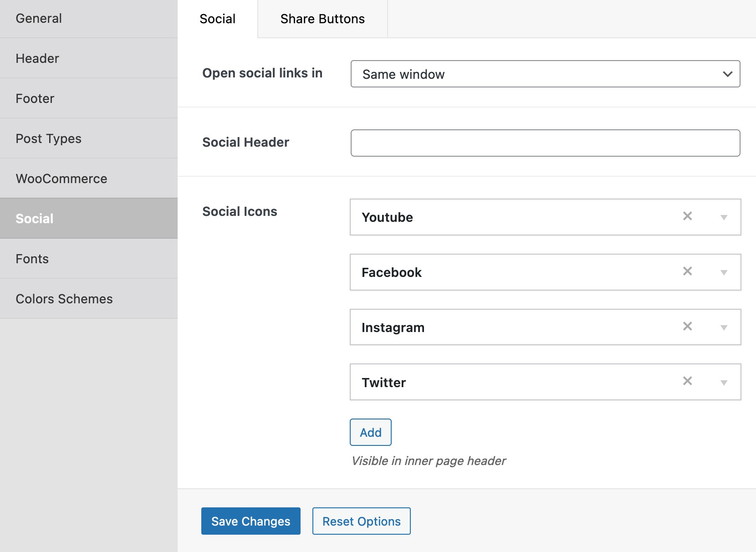
Task: Open the Footer settings section
Action: (89, 98)
